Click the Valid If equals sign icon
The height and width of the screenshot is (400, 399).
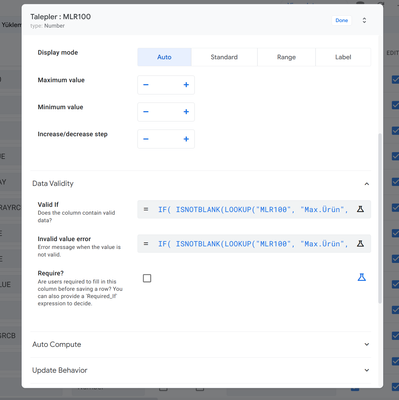(146, 209)
